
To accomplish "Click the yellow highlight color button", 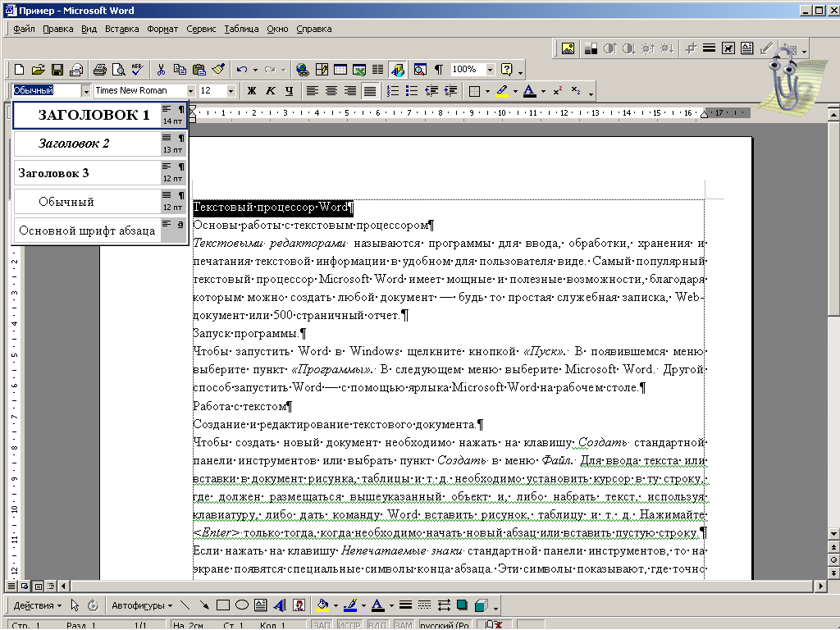I will (502, 91).
